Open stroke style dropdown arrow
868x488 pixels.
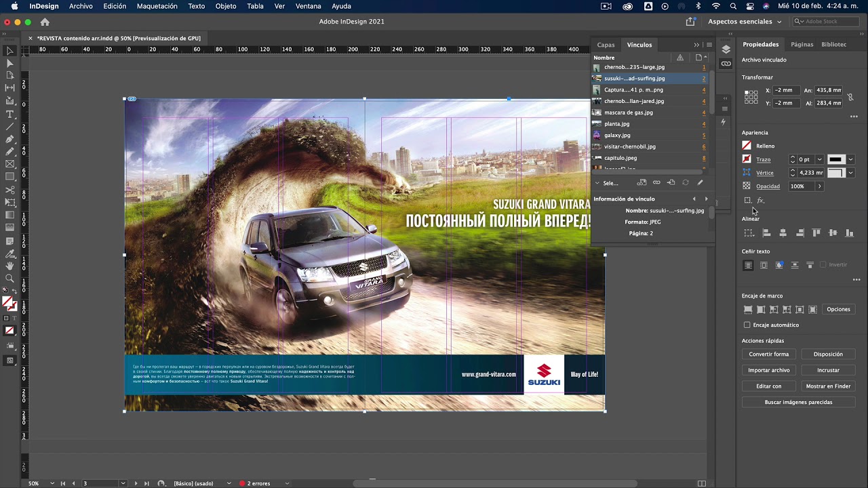pyautogui.click(x=850, y=159)
